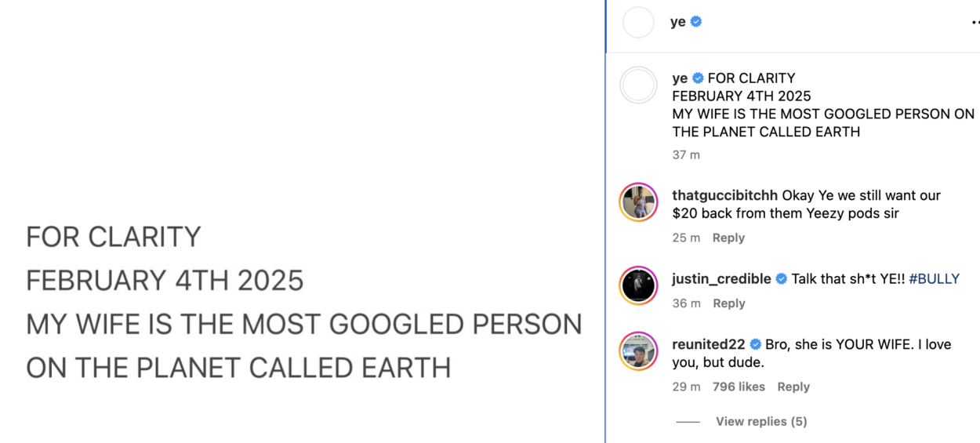Screen dimensions: 980x443
Task: Click the FOR CLARITY post image
Action: tap(303, 222)
